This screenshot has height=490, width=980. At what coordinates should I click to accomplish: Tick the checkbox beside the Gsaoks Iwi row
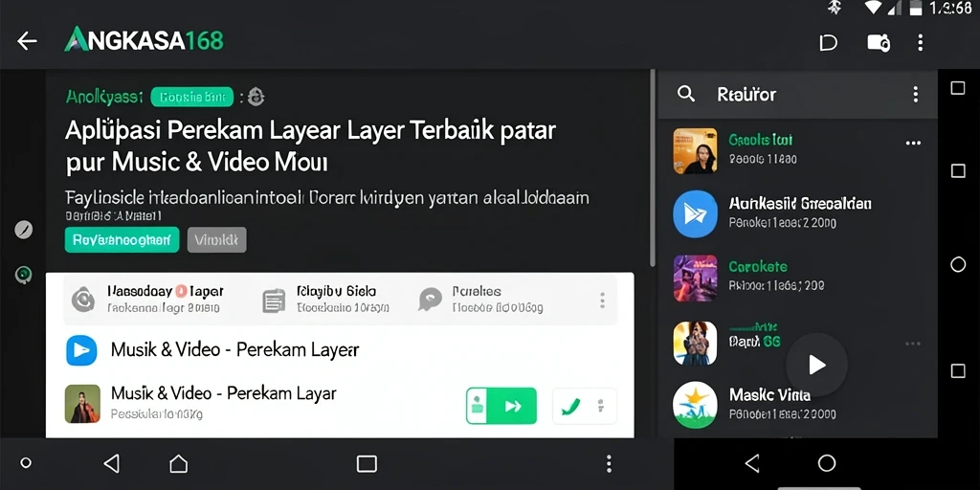tap(957, 170)
